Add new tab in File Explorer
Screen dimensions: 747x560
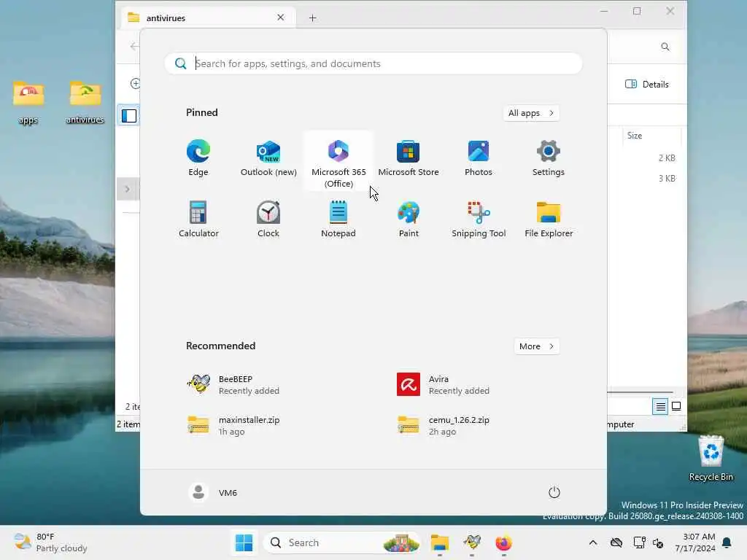click(312, 18)
